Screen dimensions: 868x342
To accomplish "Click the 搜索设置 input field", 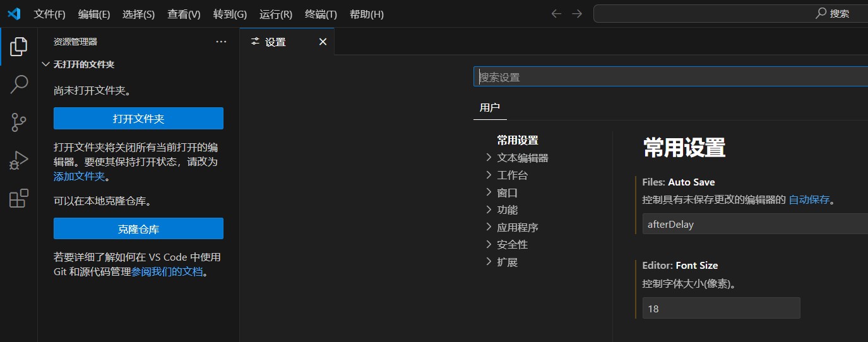I will 672,77.
